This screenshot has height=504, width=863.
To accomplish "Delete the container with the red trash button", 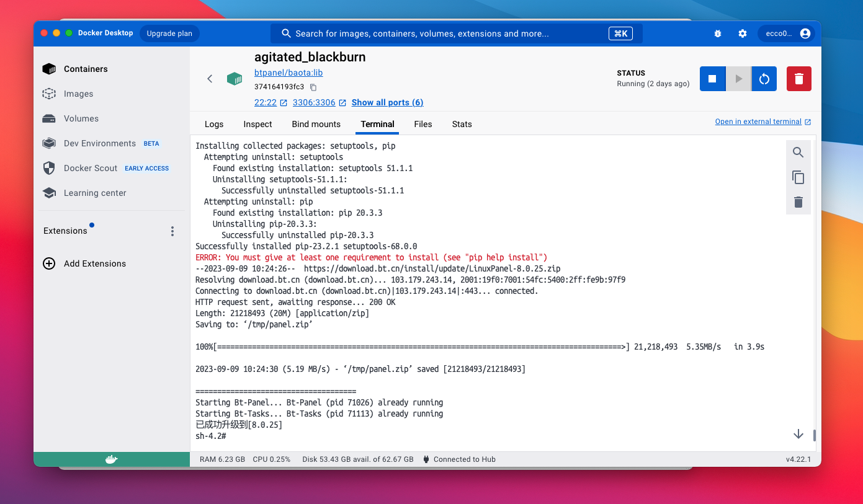I will (x=799, y=79).
